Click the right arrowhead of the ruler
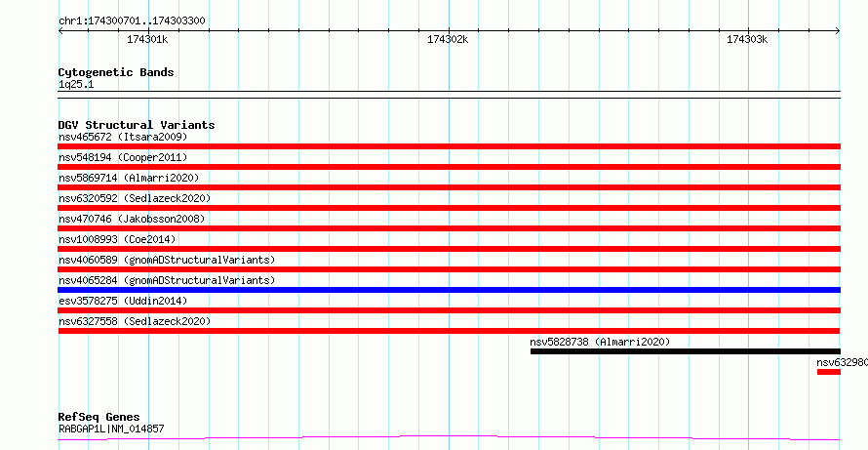This screenshot has height=450, width=868. (x=838, y=30)
